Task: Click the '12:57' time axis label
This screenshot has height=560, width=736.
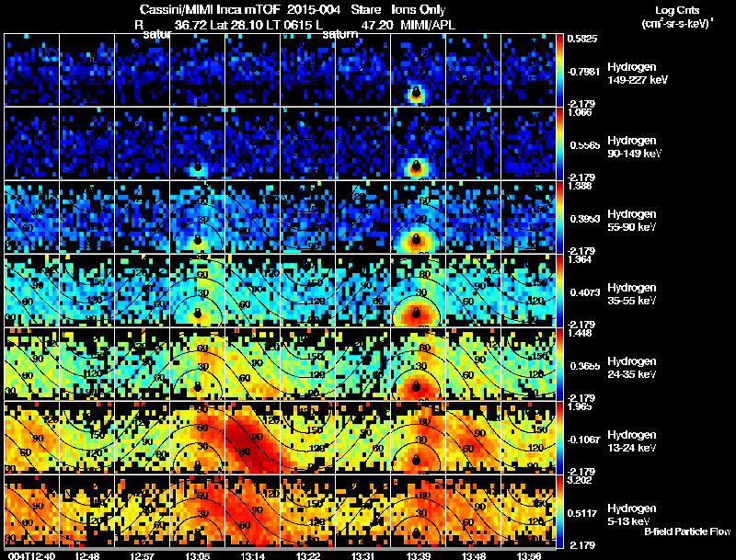Action: pyautogui.click(x=143, y=555)
